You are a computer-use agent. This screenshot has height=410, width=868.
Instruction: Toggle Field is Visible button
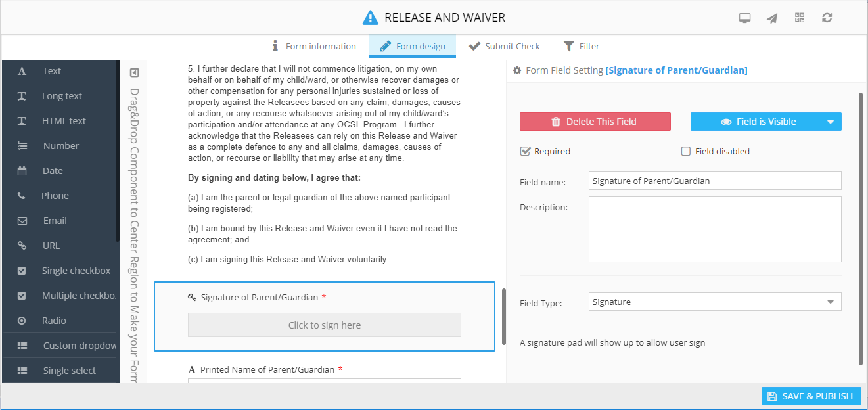(758, 122)
